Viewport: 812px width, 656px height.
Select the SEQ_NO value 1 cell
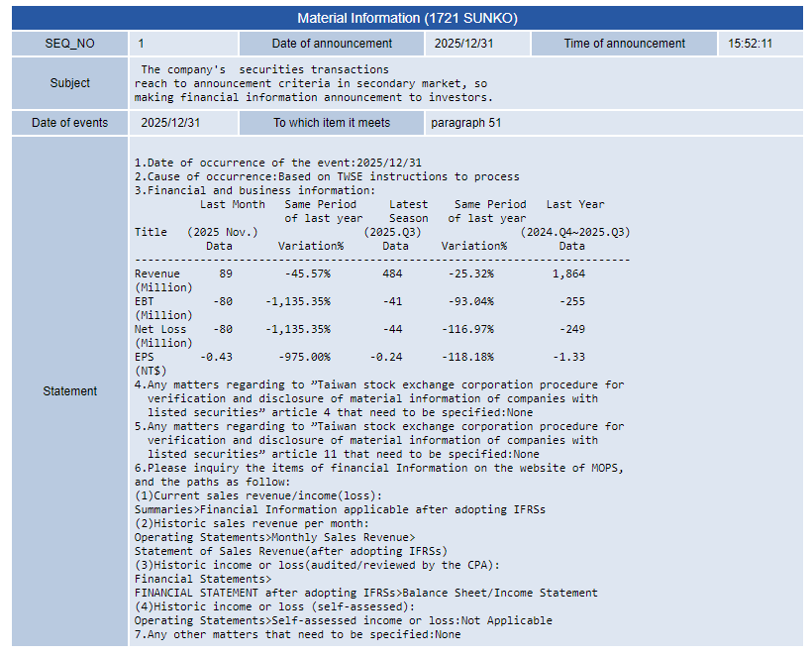click(182, 44)
